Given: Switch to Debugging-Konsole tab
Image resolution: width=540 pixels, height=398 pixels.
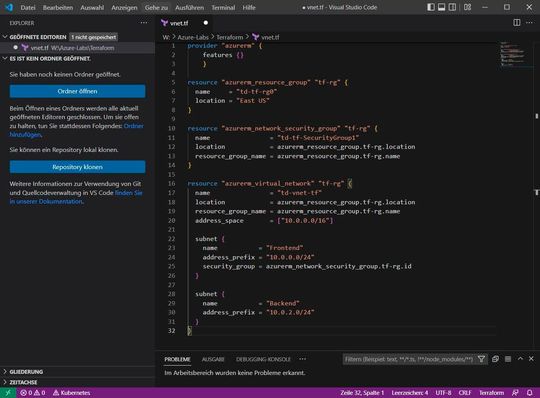Looking at the screenshot, I should 263,359.
